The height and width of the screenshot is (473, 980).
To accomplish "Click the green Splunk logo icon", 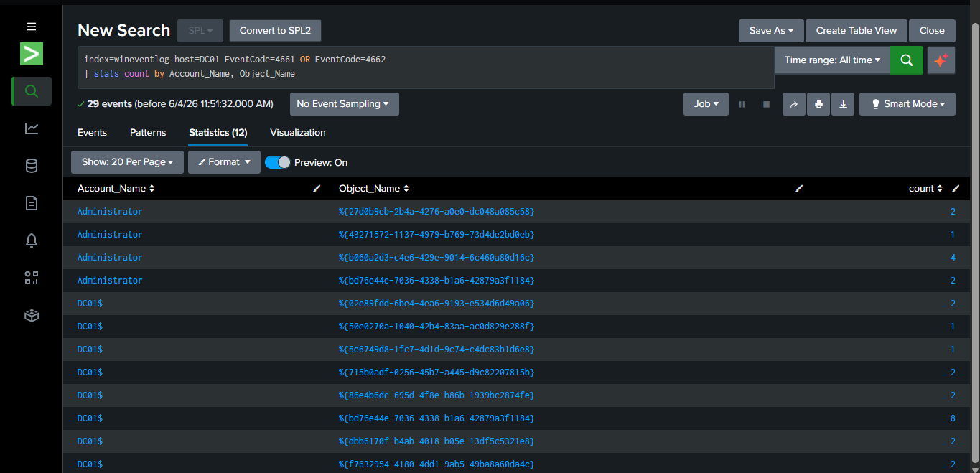I will coord(32,54).
